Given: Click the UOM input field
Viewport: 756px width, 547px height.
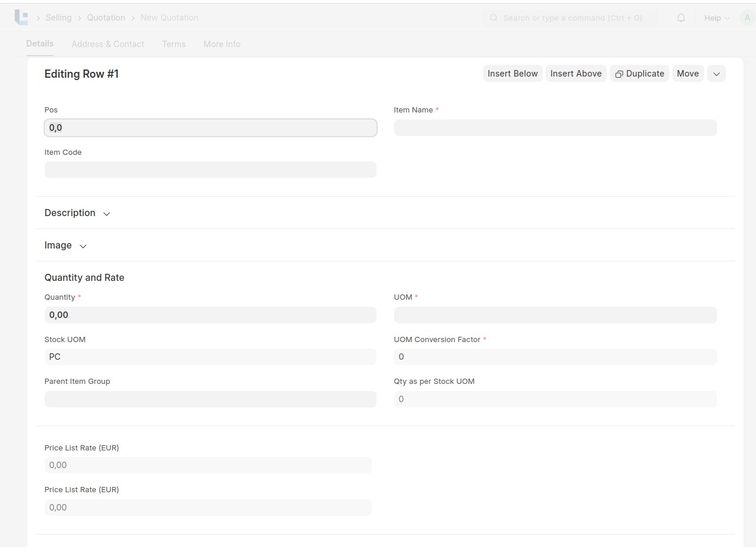Looking at the screenshot, I should pos(555,315).
